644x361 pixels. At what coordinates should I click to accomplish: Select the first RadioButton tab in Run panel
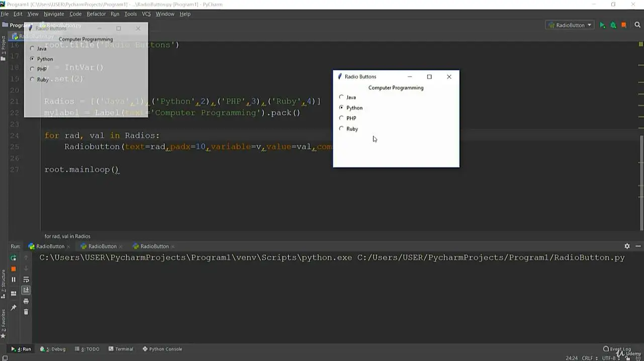point(50,247)
